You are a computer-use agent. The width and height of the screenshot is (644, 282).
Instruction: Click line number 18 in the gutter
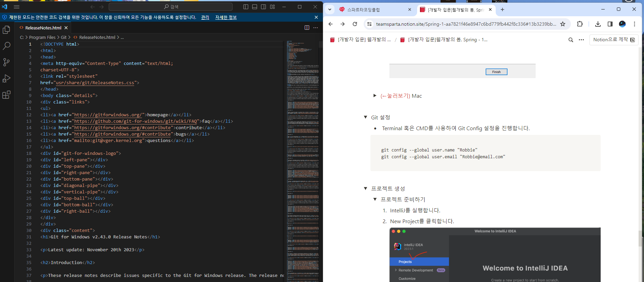point(29,153)
